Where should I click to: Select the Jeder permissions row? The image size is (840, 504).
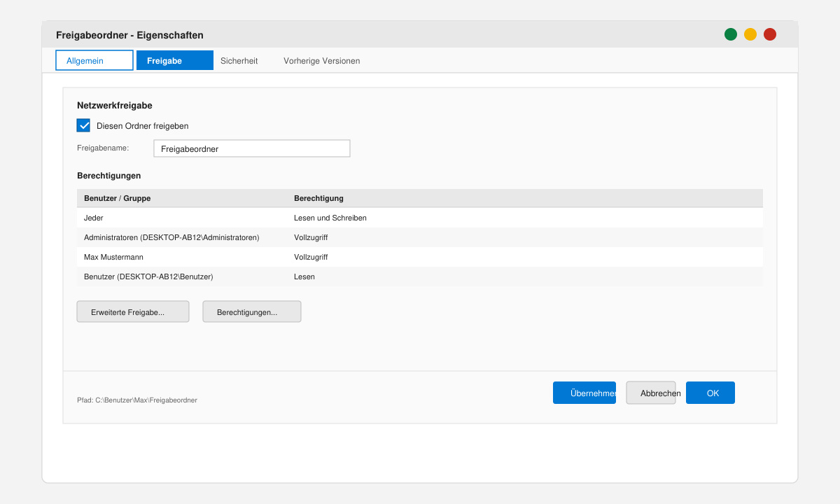click(x=420, y=218)
